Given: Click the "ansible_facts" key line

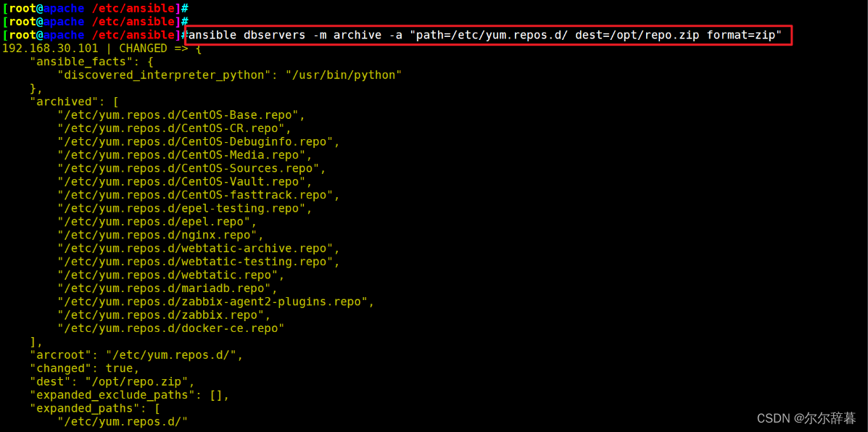Looking at the screenshot, I should (92, 62).
